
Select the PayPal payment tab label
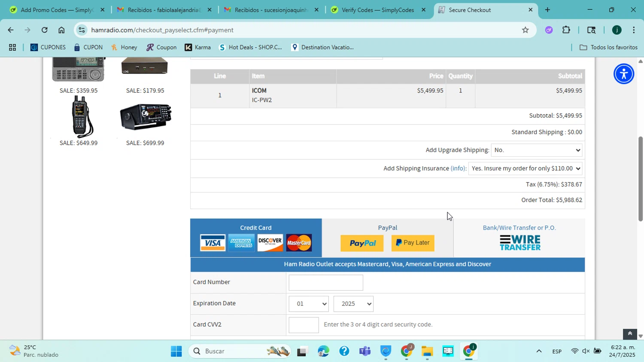click(387, 228)
